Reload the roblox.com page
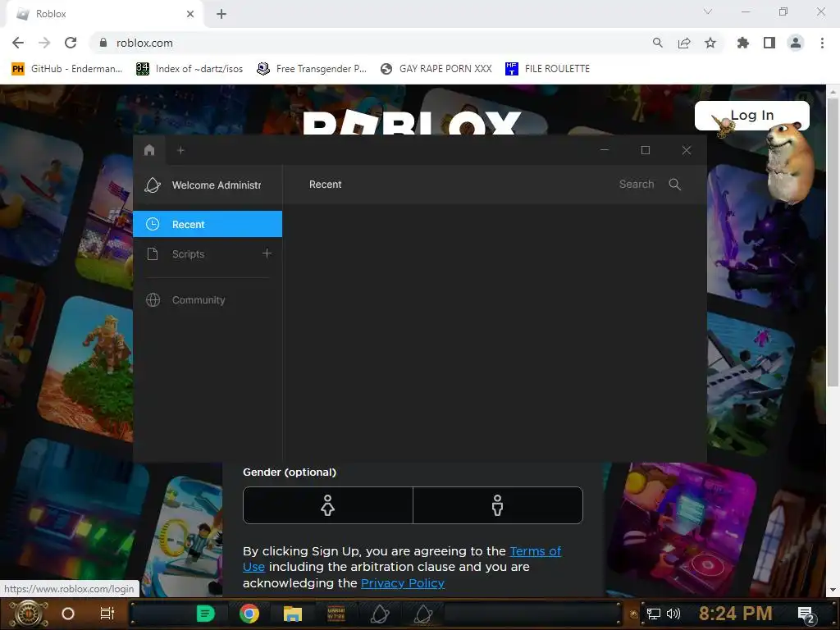This screenshot has width=840, height=630. (71, 43)
